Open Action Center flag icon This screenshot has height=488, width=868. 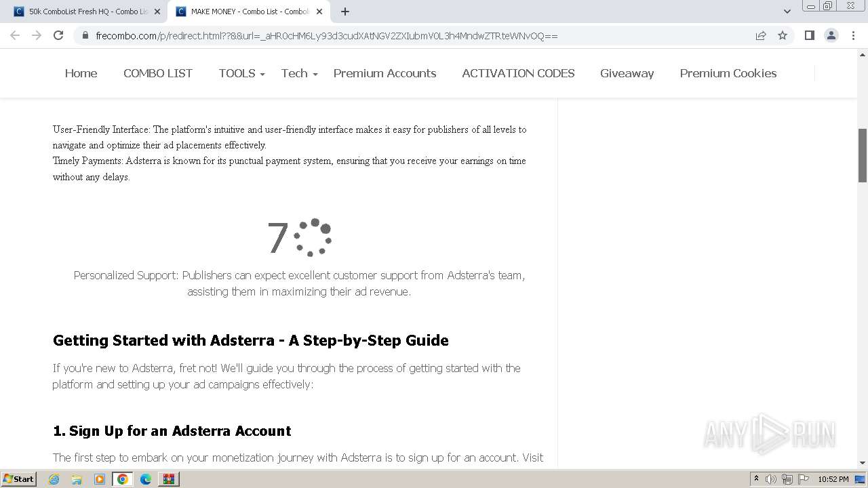point(804,479)
